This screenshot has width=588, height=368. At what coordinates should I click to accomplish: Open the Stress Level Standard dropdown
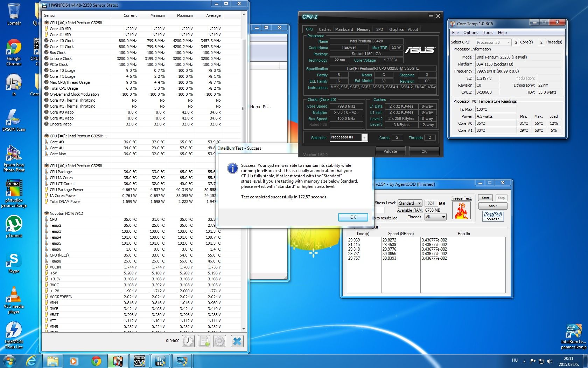point(410,203)
